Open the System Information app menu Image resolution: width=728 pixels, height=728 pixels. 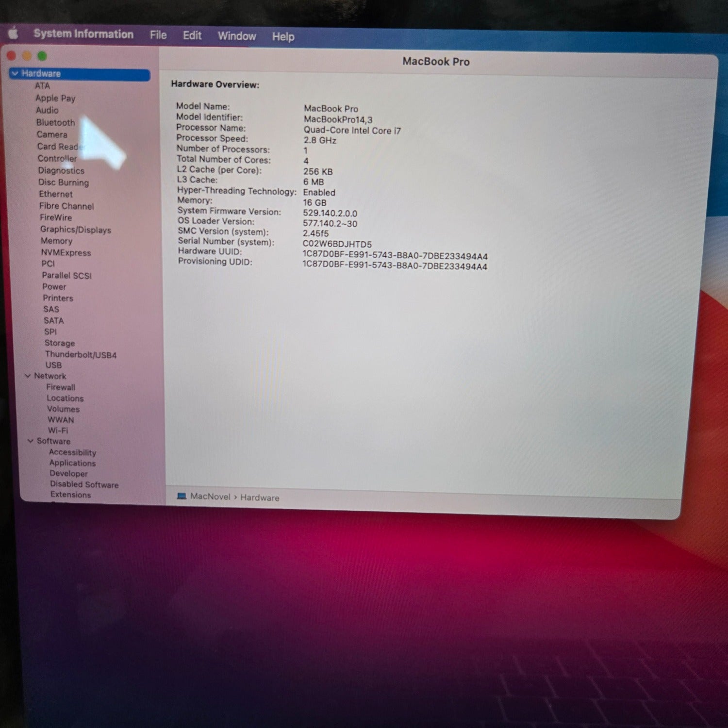(83, 34)
